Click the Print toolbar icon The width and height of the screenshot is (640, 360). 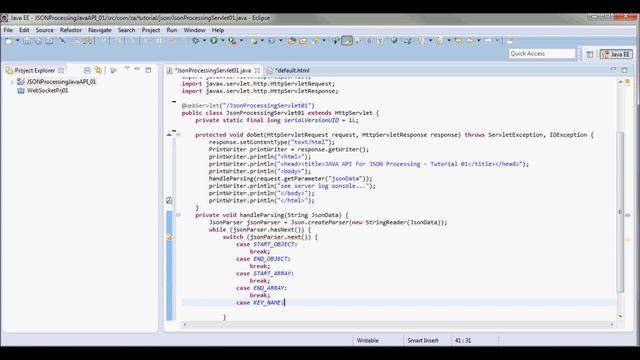[x=49, y=41]
